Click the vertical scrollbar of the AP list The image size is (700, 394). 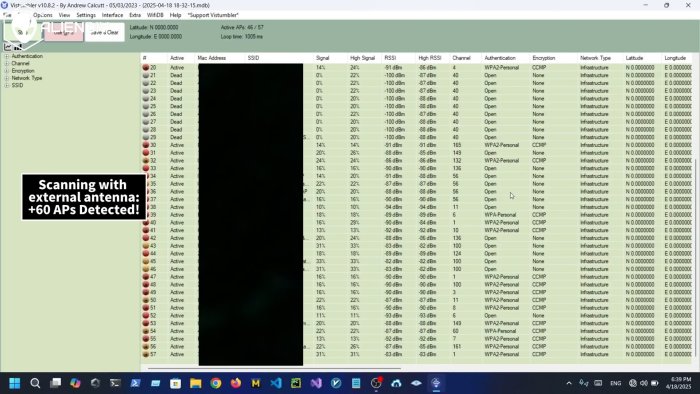[696, 257]
